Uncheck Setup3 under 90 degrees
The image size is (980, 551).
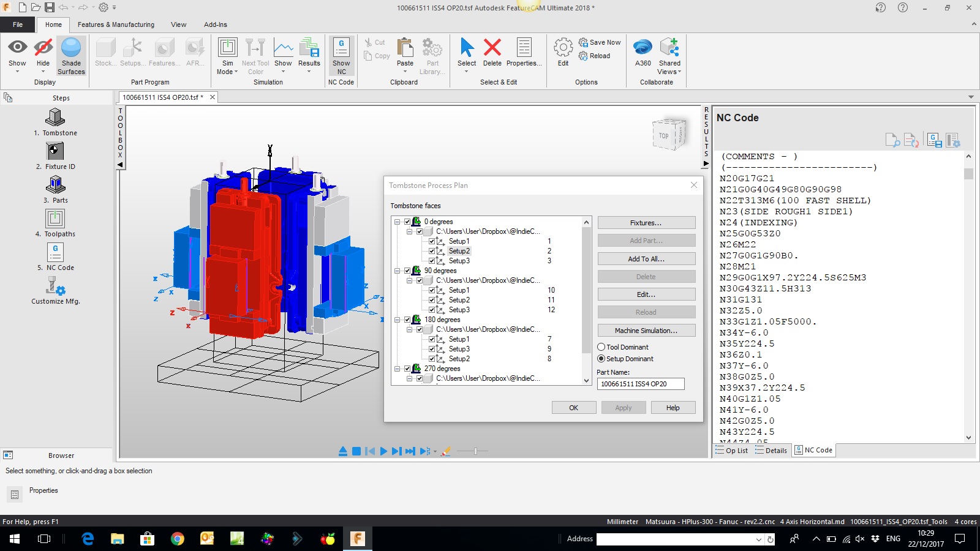click(x=432, y=310)
